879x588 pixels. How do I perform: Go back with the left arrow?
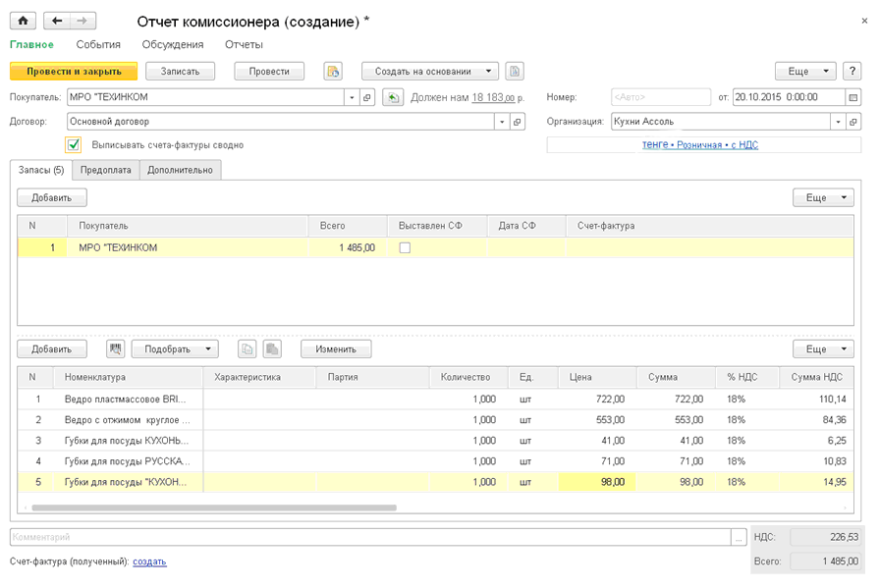[57, 21]
